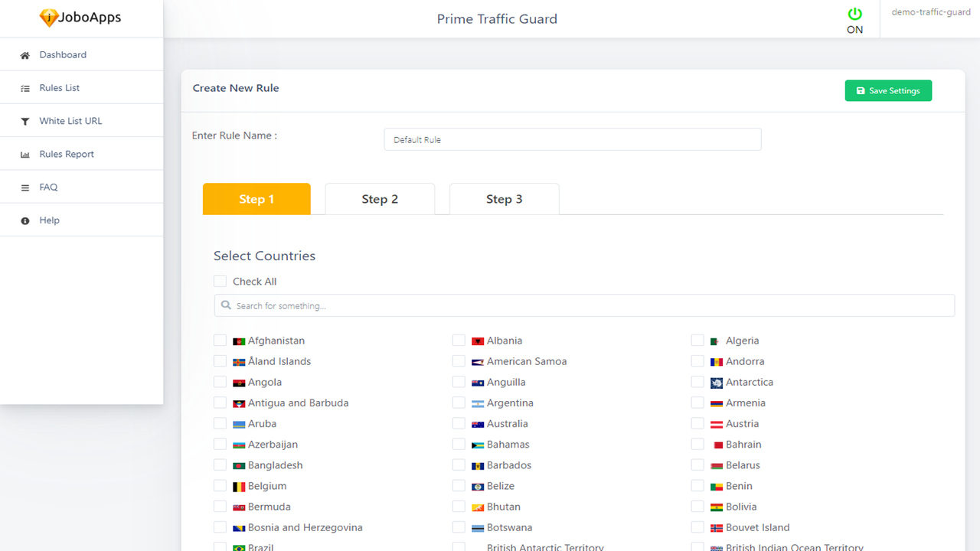This screenshot has height=551, width=980.
Task: Click the Save Settings button
Action: [x=888, y=90]
